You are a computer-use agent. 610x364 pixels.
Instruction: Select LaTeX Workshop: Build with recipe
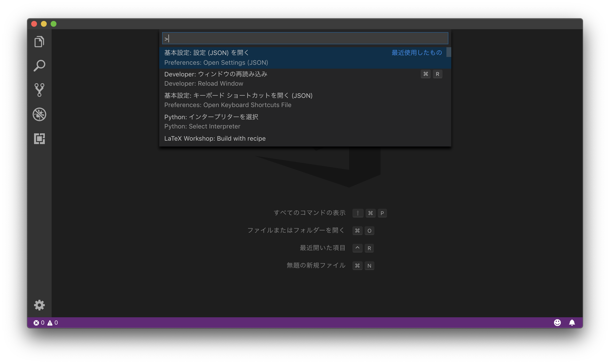215,138
